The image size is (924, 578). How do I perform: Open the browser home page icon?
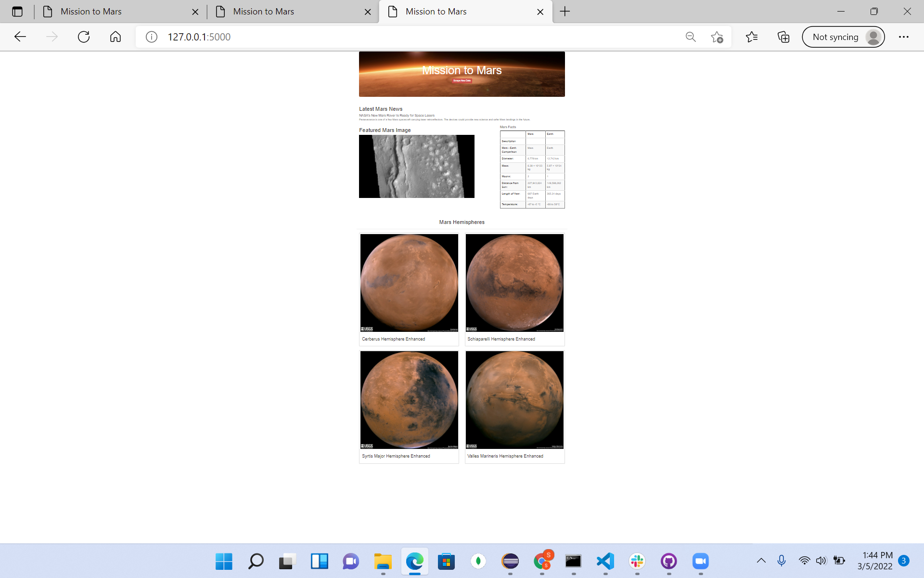(115, 37)
